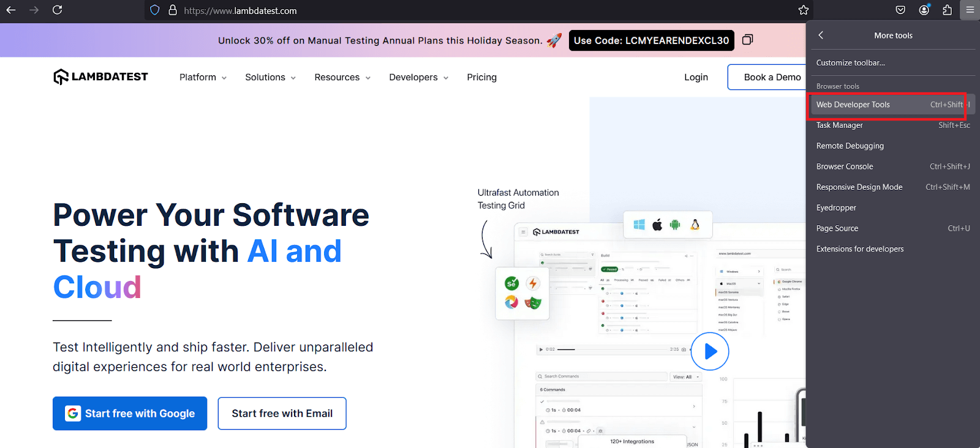Screen dimensions: 980x448
Task: Click the browser forward arrow
Action: [34, 10]
